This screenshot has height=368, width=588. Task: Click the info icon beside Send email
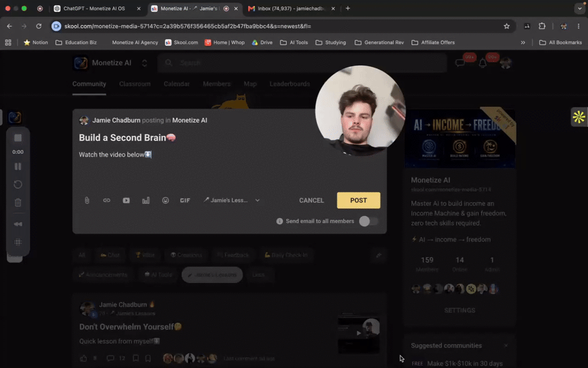coord(280,221)
